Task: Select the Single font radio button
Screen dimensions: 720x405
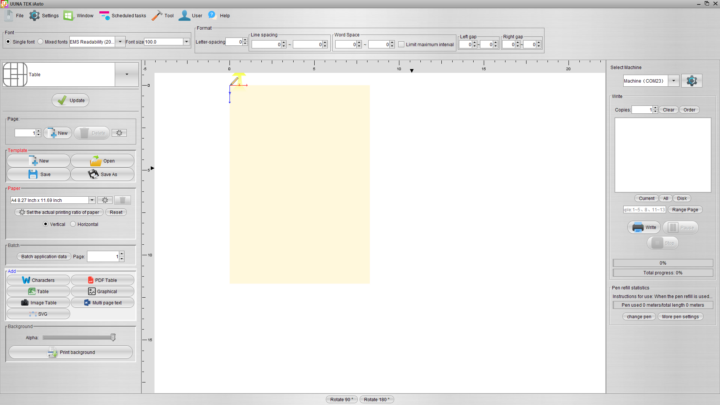Action: coord(8,42)
